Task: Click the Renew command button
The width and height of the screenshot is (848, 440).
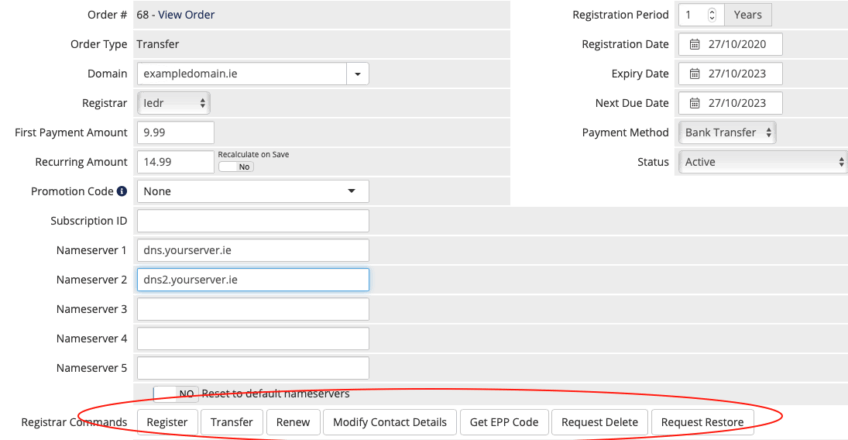Action: 293,422
